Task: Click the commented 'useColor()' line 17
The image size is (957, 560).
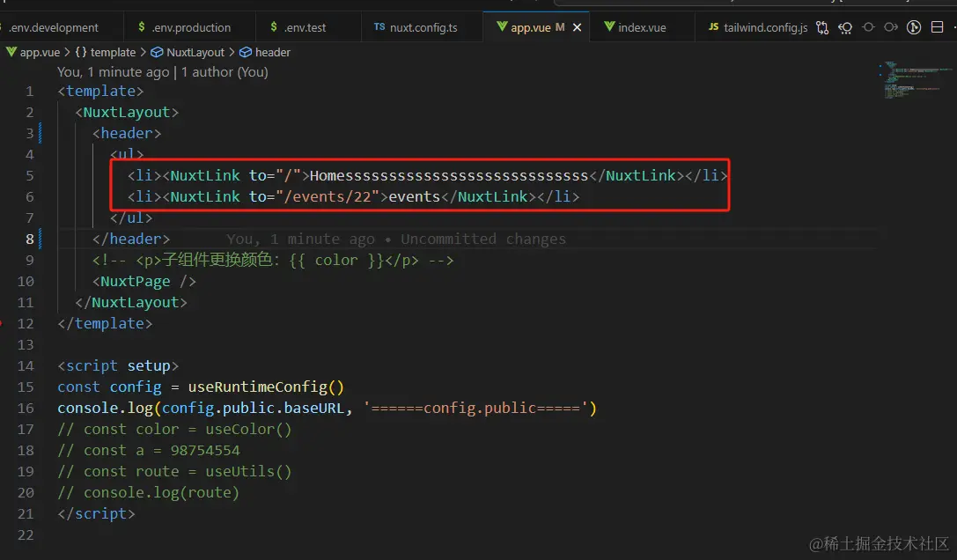Action: click(174, 430)
